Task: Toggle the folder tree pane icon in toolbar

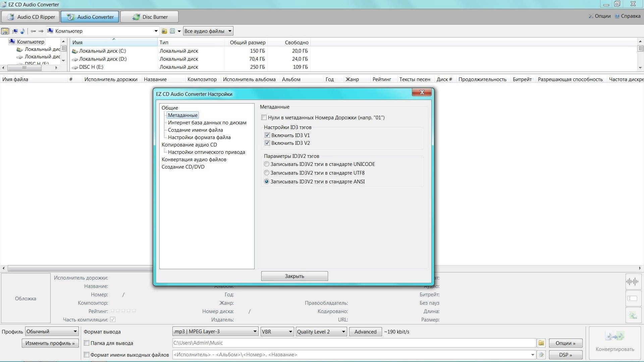Action: click(5, 31)
